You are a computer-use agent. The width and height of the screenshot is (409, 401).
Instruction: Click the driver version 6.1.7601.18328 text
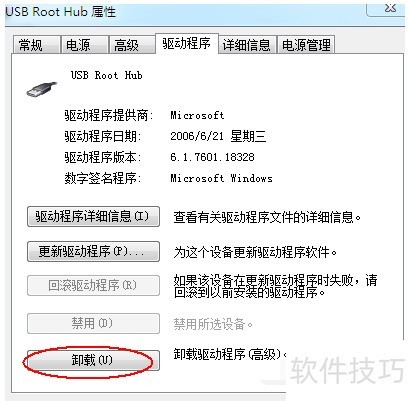click(212, 157)
